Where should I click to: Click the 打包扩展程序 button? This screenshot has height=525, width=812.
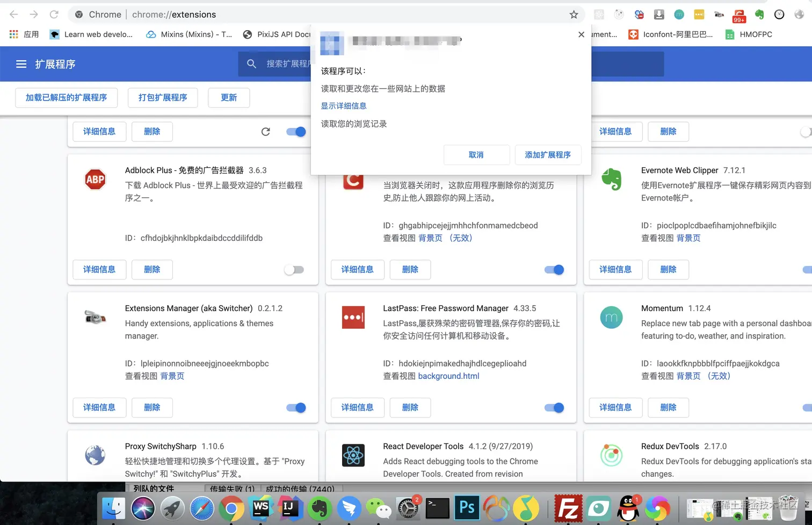click(163, 98)
